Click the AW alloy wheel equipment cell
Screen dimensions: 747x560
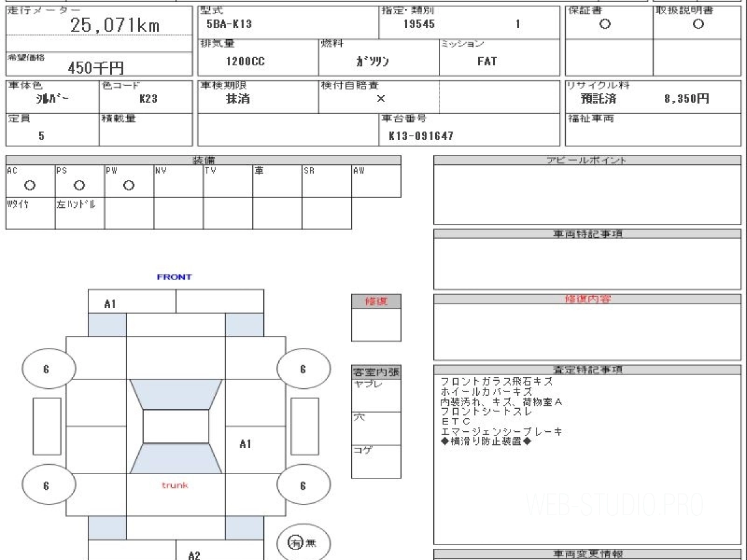tap(376, 181)
